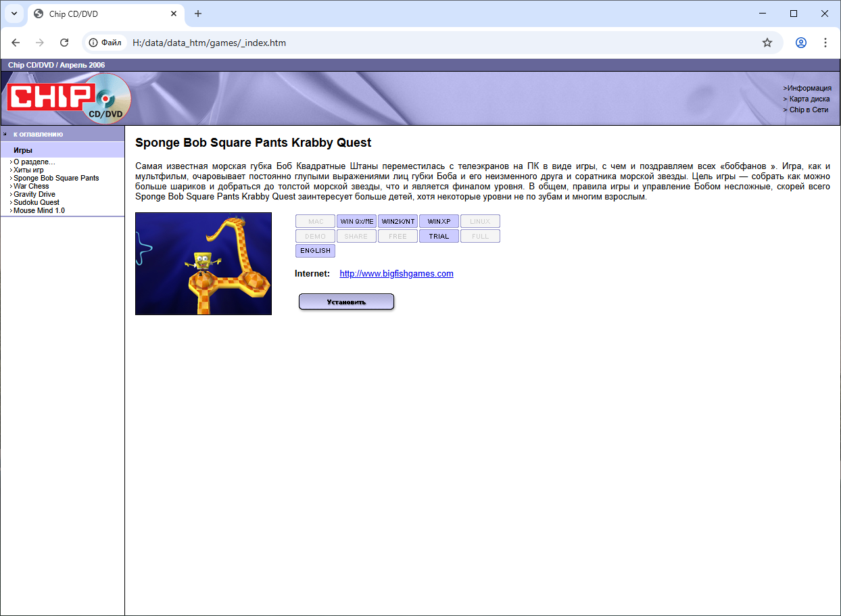Open the Sudoku Quest menu entry
This screenshot has height=616, width=841.
[37, 202]
